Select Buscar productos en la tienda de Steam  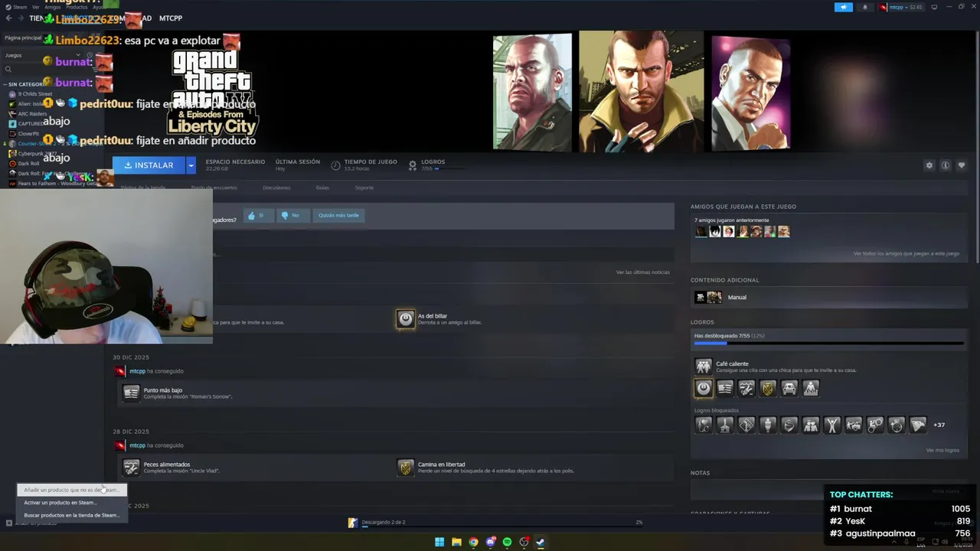(71, 515)
